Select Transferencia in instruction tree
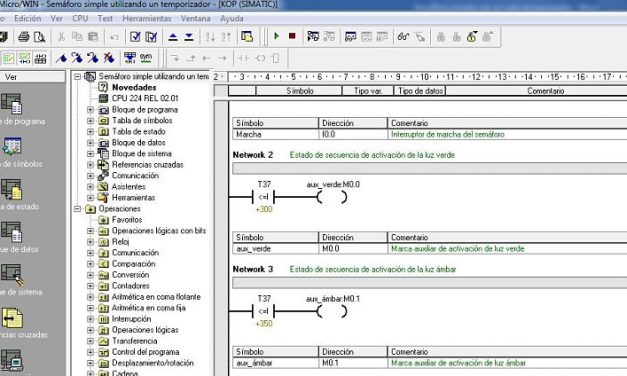 coord(134,341)
